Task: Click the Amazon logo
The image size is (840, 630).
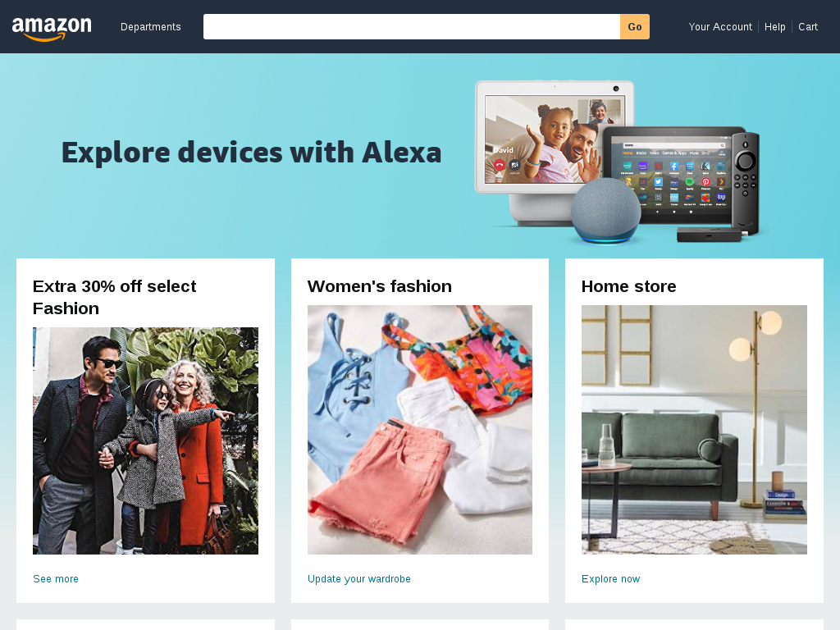Action: pos(52,29)
